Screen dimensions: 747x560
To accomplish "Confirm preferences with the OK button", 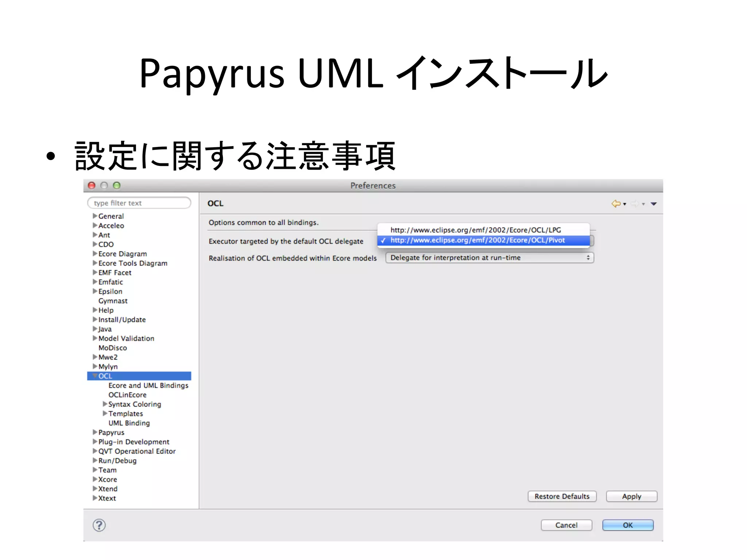I will [628, 525].
